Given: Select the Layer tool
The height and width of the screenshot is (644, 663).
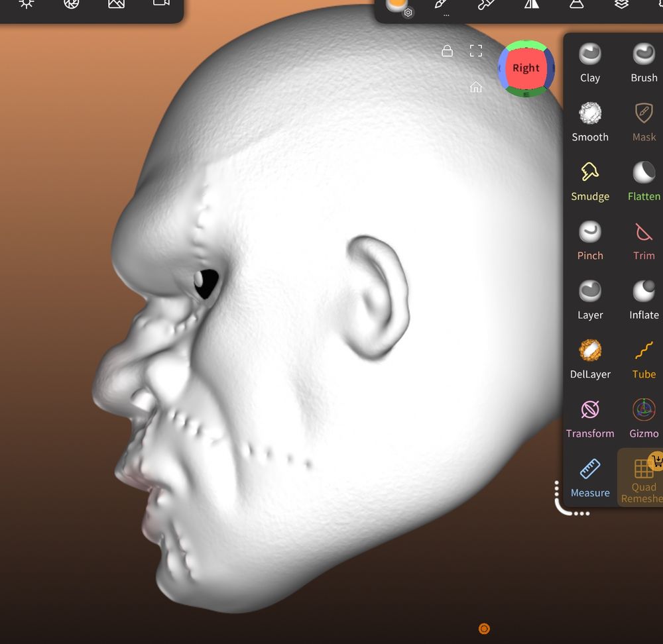Looking at the screenshot, I should pyautogui.click(x=590, y=300).
